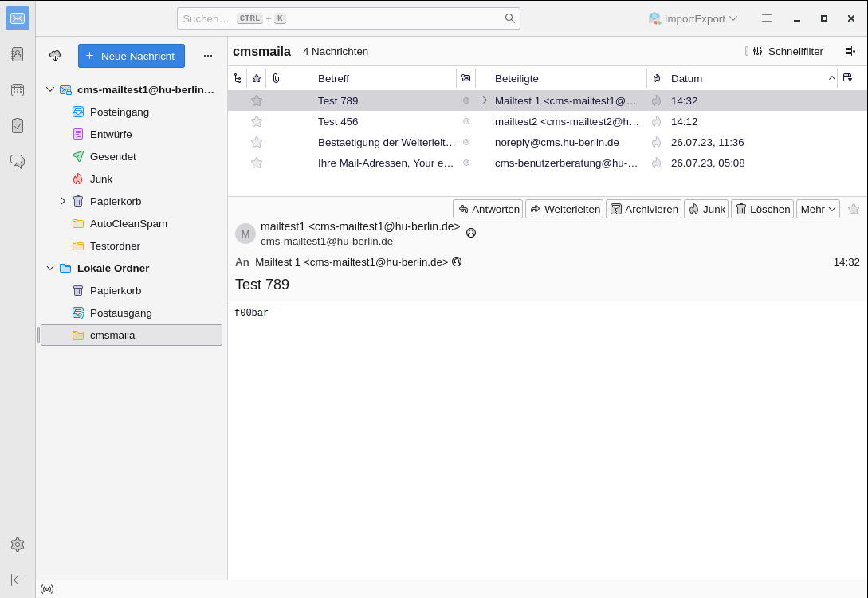868x598 pixels.
Task: Collapse the Lokale Ordner tree
Action: pos(50,268)
